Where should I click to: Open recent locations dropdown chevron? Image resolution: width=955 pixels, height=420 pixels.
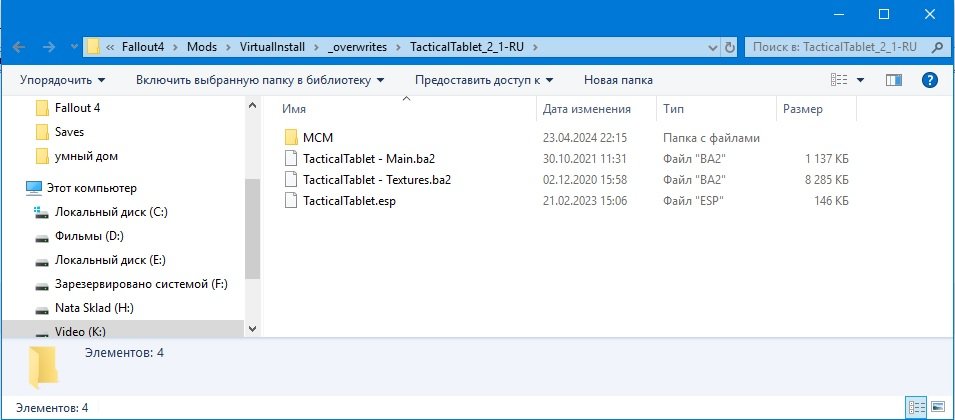point(75,47)
